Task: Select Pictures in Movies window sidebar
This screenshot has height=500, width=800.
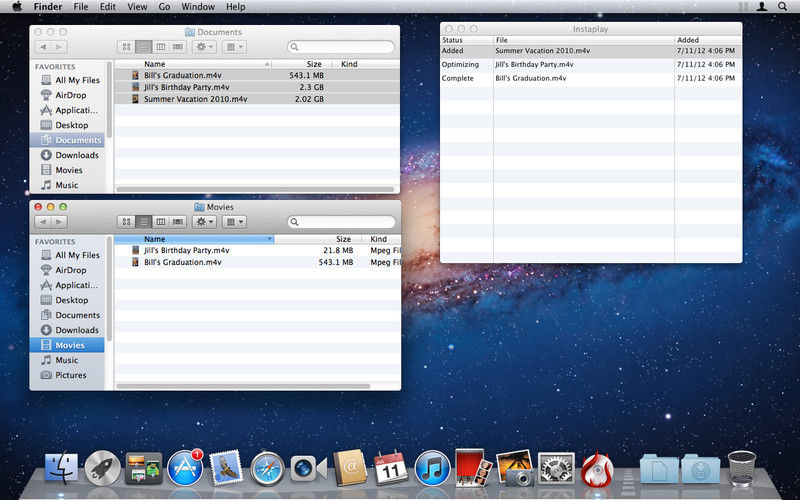Action: (67, 375)
